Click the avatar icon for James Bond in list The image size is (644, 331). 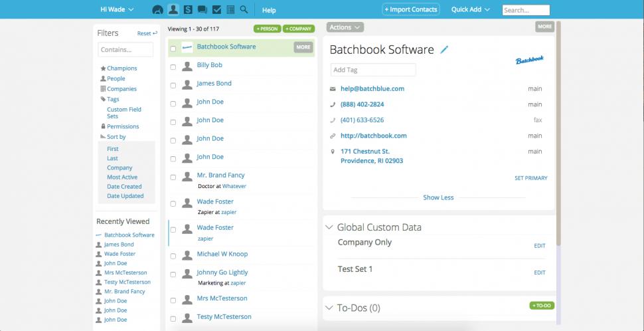(x=187, y=84)
